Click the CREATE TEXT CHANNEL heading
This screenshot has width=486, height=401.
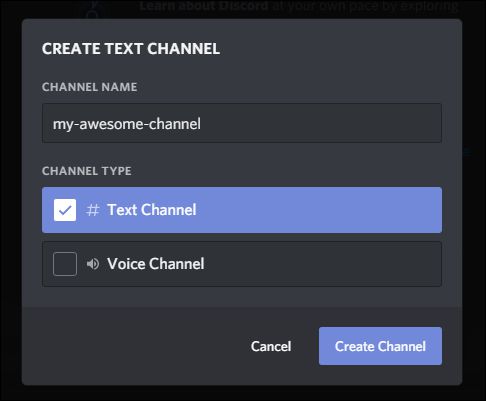click(131, 49)
